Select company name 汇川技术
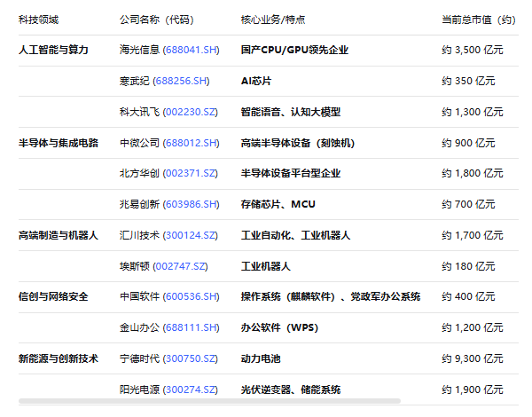The image size is (532, 417). point(139,235)
